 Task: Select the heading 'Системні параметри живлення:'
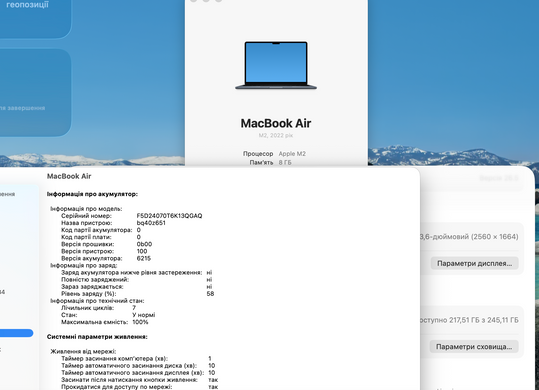(97, 337)
